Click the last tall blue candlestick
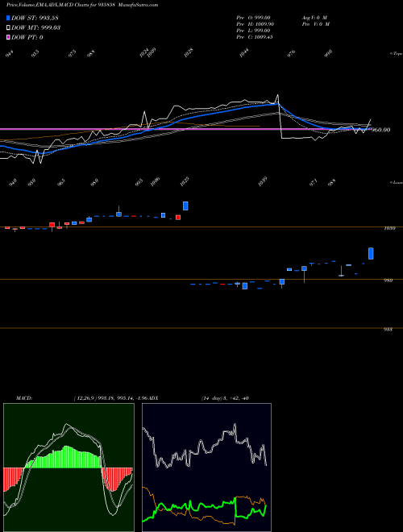The width and height of the screenshot is (403, 532). (x=371, y=253)
